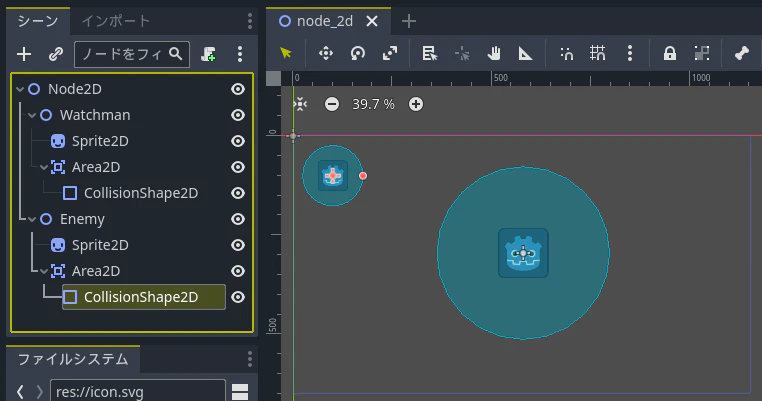Add a new child node with plus
Screen dimensions: 762x401
pos(24,54)
